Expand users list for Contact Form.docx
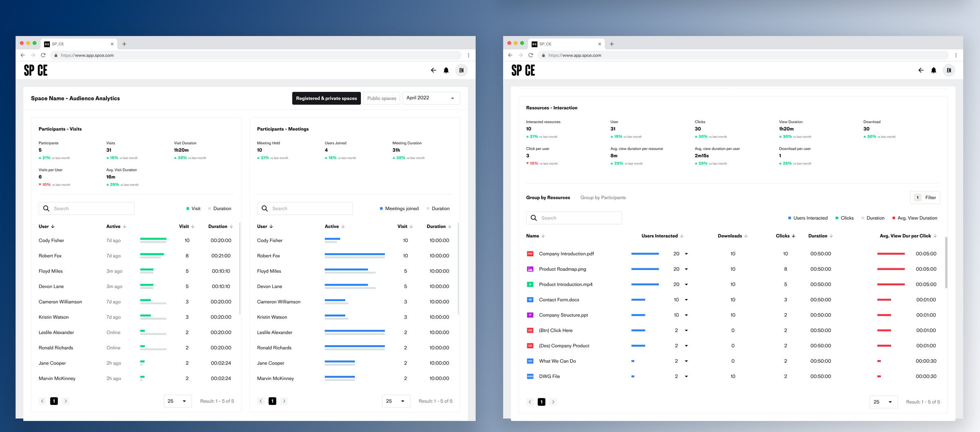The height and width of the screenshot is (432, 980). click(686, 300)
